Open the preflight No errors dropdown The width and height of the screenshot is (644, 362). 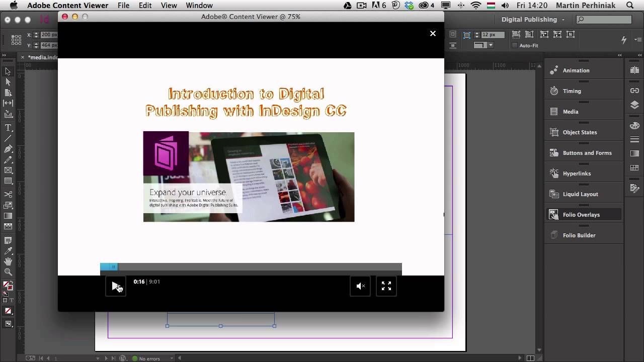pyautogui.click(x=172, y=358)
